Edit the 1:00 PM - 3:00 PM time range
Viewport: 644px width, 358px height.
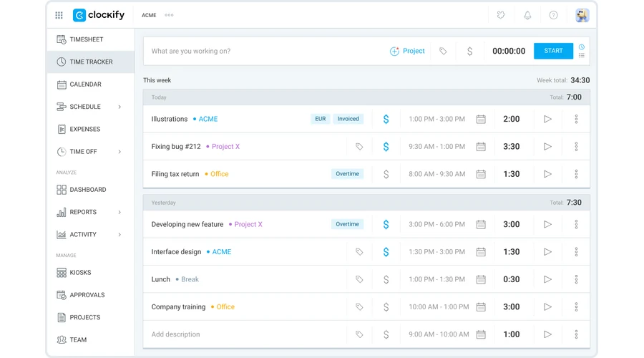click(x=436, y=119)
